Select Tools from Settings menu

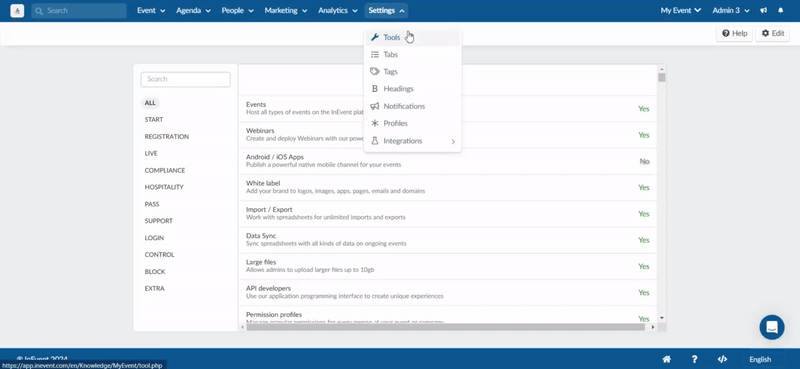pos(413,37)
